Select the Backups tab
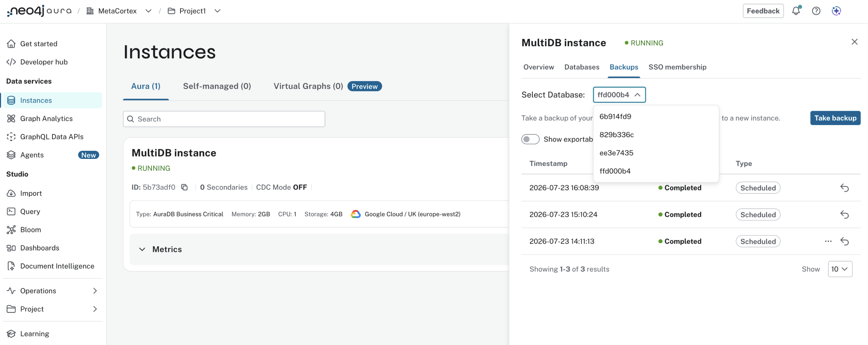Viewport: 868px width, 345px height. 624,67
